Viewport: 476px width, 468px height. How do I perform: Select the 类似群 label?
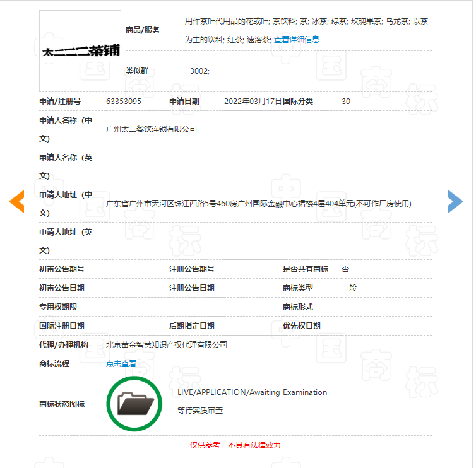click(137, 71)
